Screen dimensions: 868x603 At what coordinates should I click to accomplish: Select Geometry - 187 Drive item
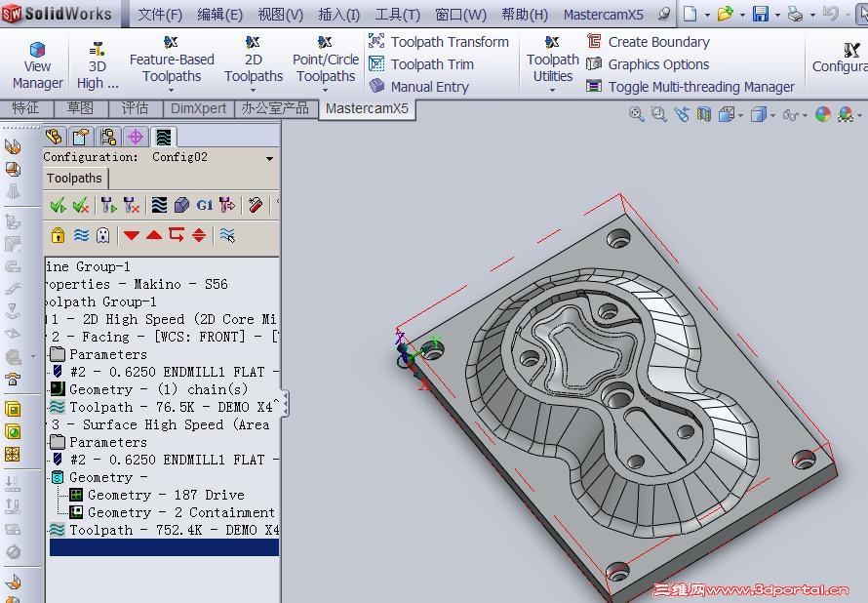[166, 495]
